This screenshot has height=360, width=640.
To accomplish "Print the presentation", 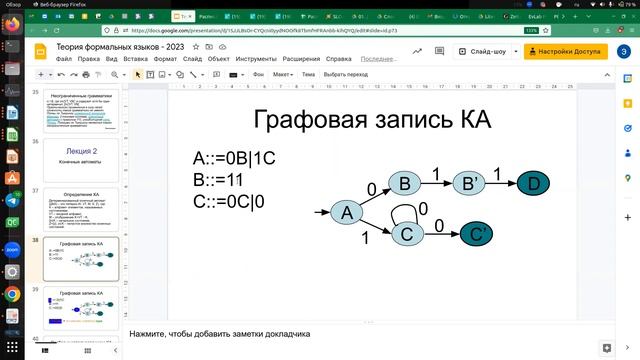I will tap(86, 75).
